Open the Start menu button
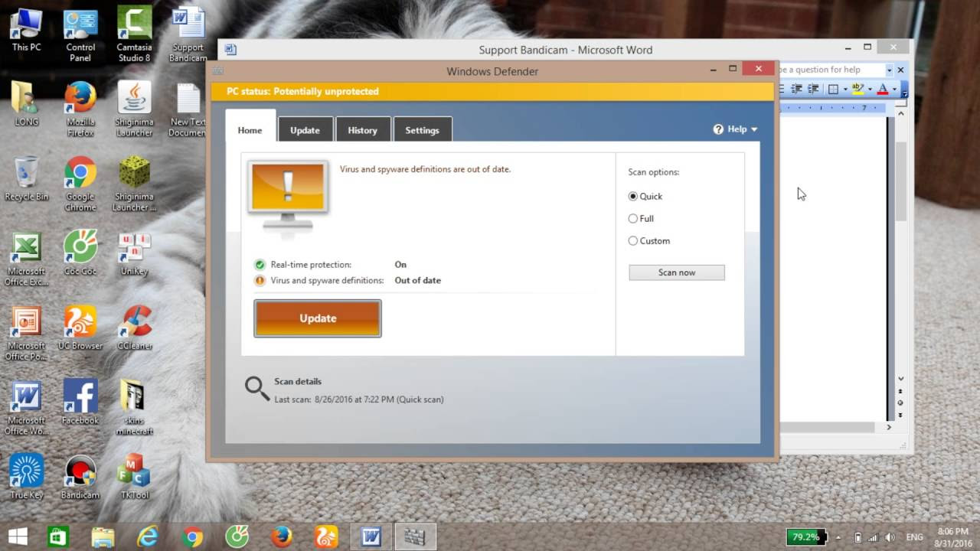The image size is (980, 551). [18, 537]
